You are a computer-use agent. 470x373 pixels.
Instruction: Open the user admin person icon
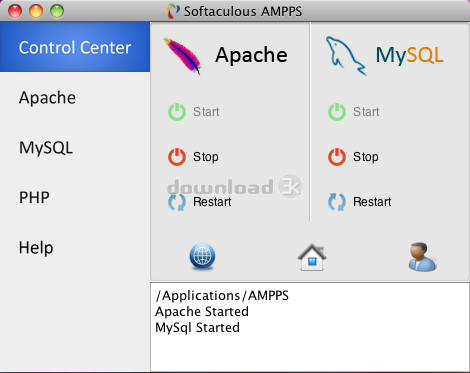pyautogui.click(x=422, y=257)
